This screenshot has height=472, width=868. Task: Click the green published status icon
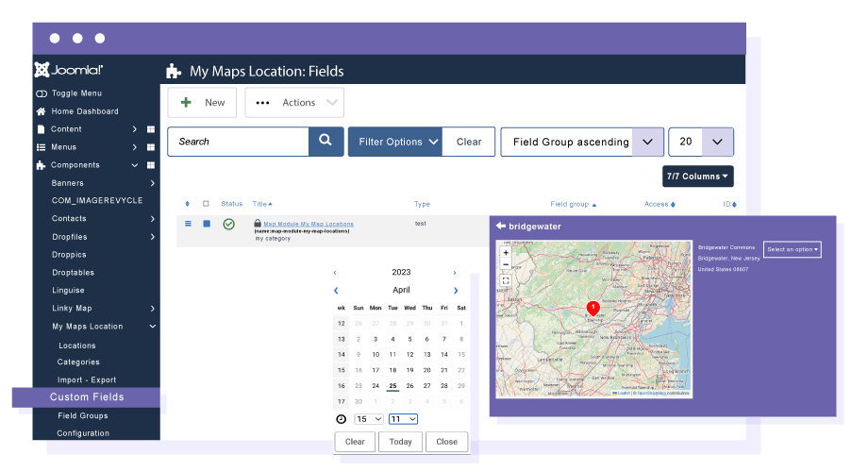click(x=229, y=224)
